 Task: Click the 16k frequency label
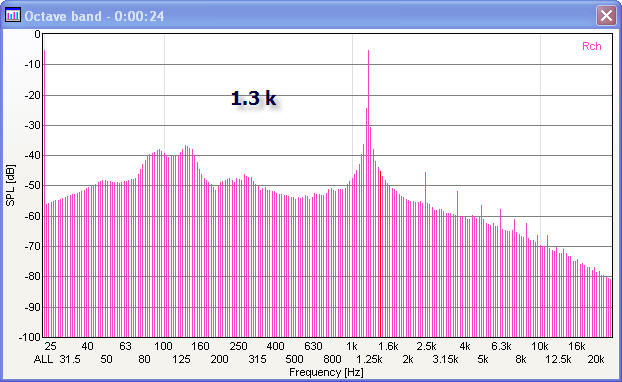pyautogui.click(x=577, y=346)
